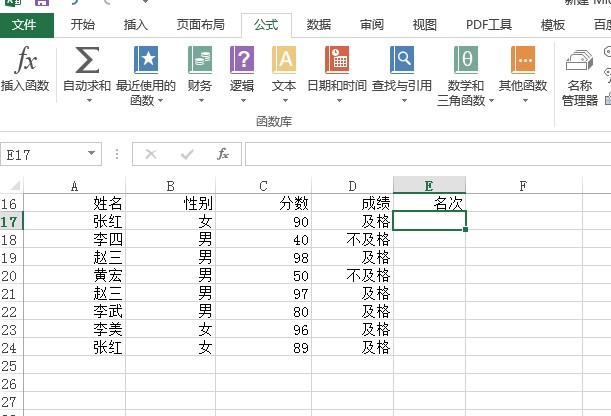
Task: Select 不及格 cell in row 20
Action: (x=352, y=275)
